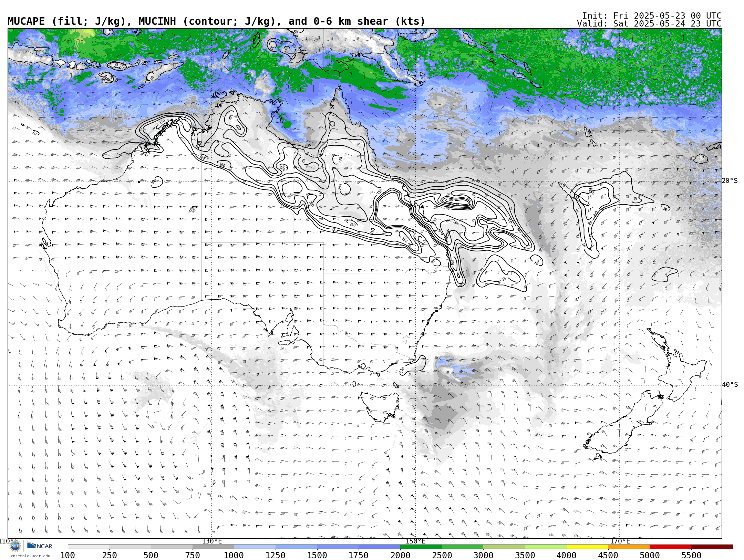
Task: Click the 250 colorbar label
Action: pos(109,556)
